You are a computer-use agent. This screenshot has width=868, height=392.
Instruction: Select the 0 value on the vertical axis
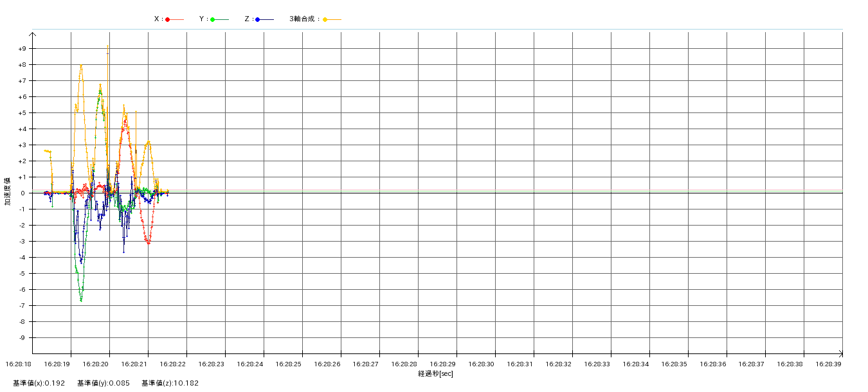click(23, 193)
